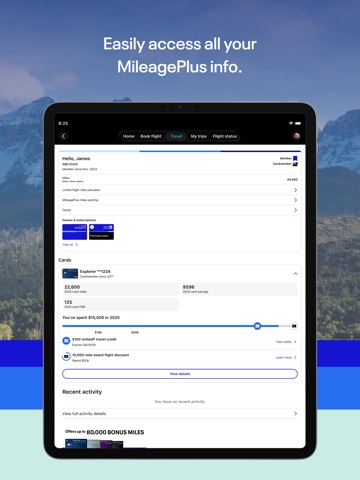
Task: Click the 8:25 clock in status bar
Action: pyautogui.click(x=63, y=123)
